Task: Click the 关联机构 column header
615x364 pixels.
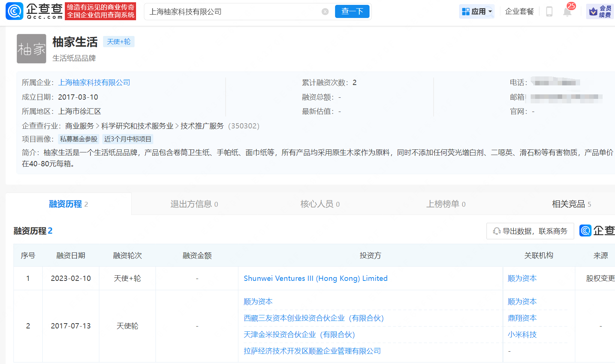Action: point(539,255)
